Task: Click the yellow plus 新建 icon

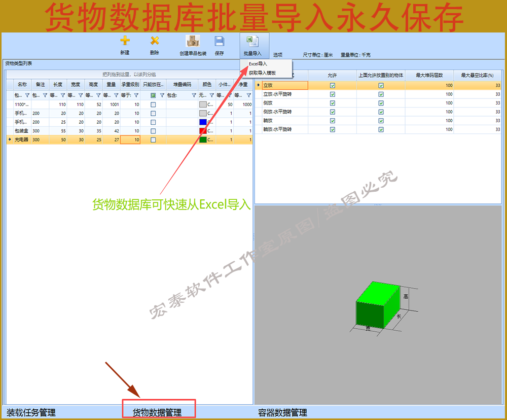Action: (x=125, y=41)
